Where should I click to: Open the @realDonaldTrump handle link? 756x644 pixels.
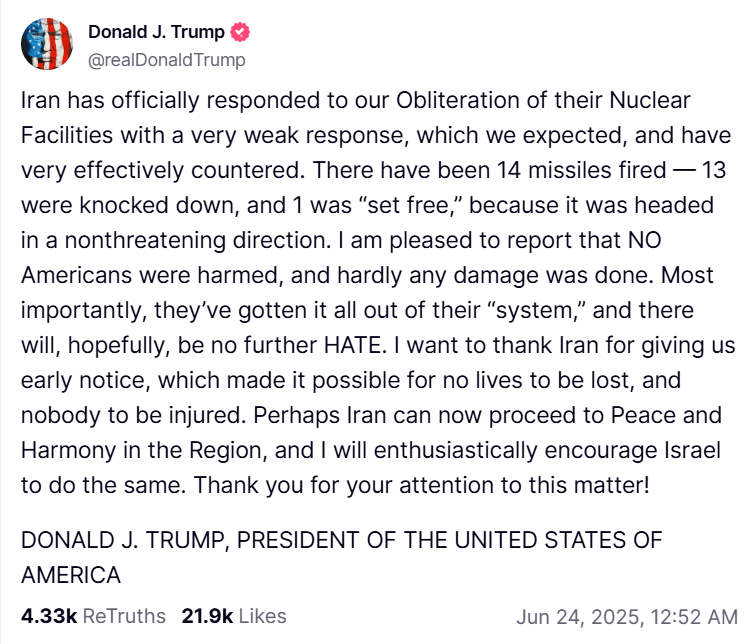(167, 60)
